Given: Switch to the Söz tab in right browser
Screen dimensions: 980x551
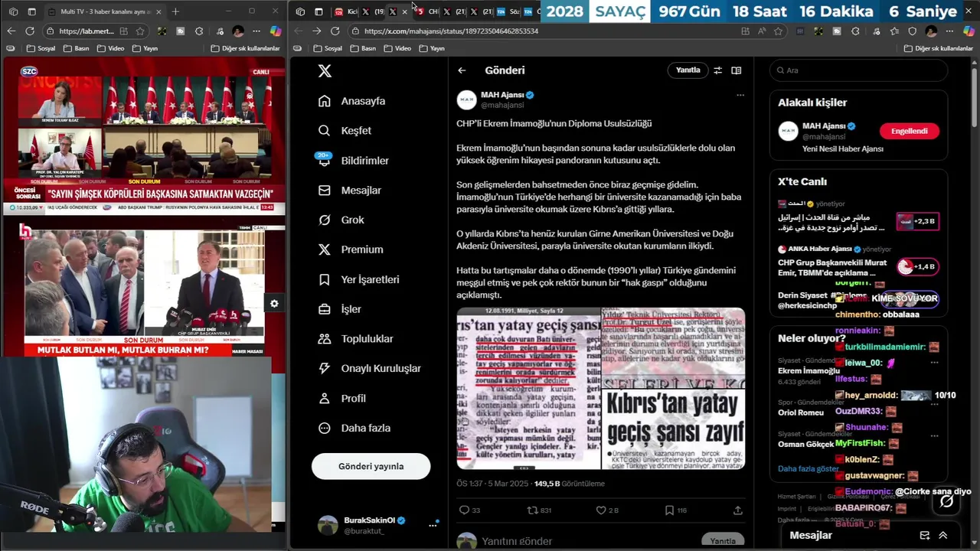Looking at the screenshot, I should pos(508,11).
